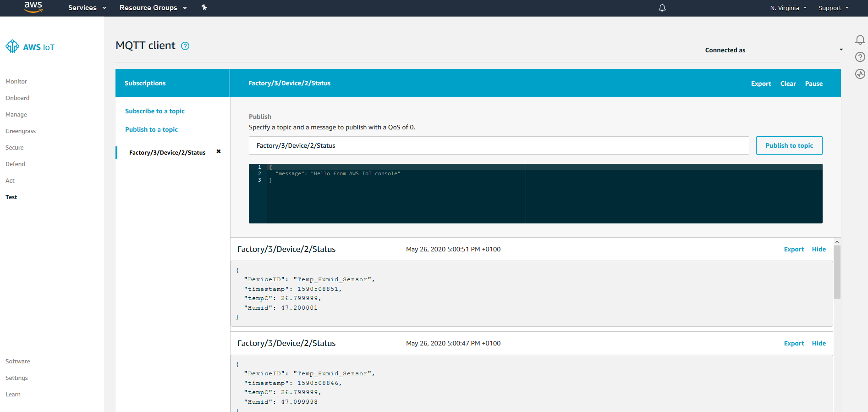Export the 5:00:47 PM message

tap(794, 343)
